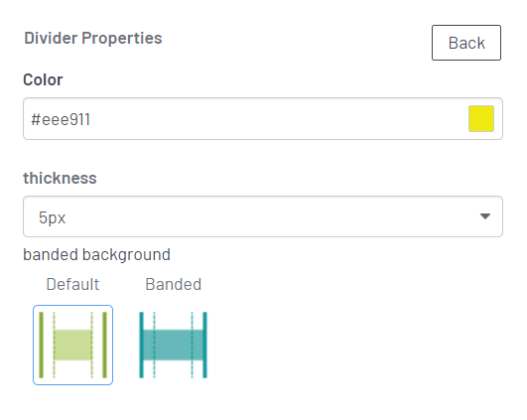Click the "Color" section label
This screenshot has height=420, width=527.
43,79
